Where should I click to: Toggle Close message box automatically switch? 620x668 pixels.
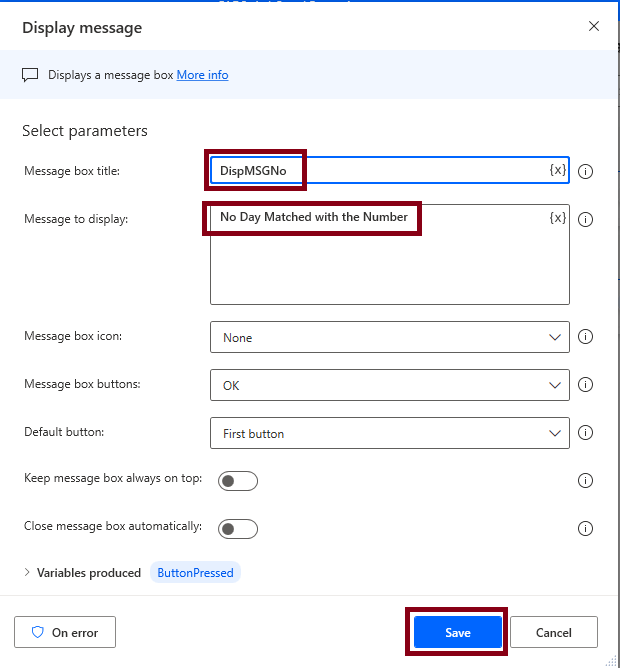[238, 529]
